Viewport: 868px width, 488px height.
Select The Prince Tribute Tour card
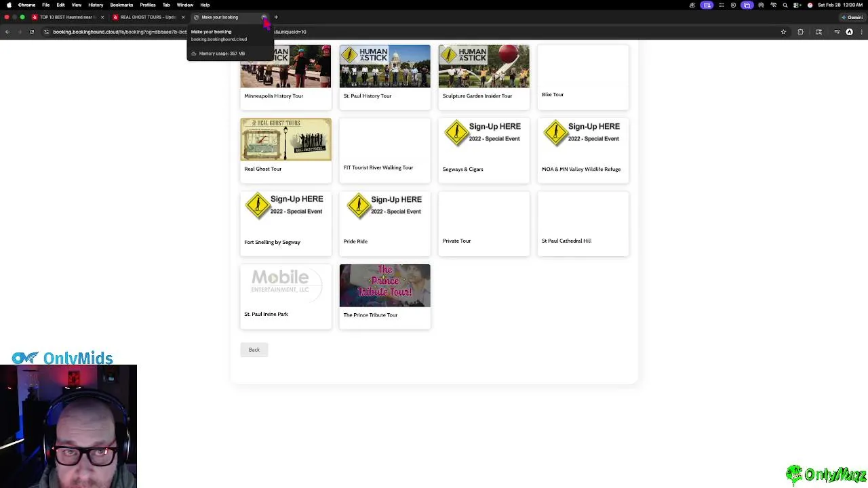(x=384, y=297)
